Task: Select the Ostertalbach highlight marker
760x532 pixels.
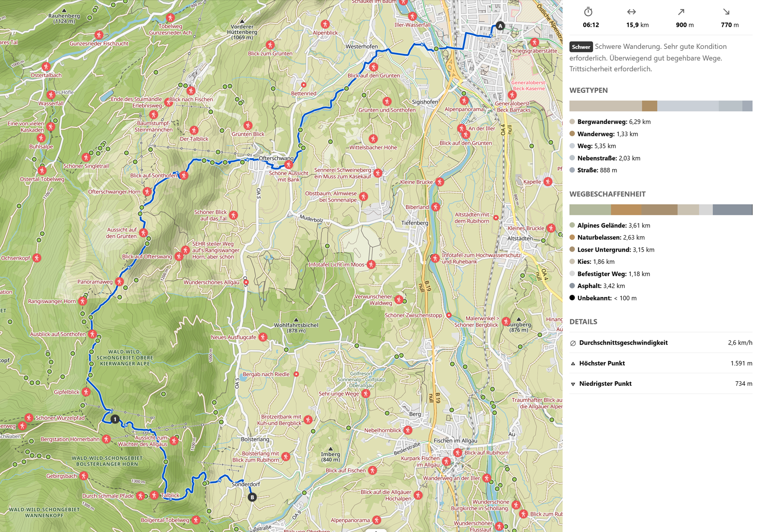Action: tap(46, 67)
